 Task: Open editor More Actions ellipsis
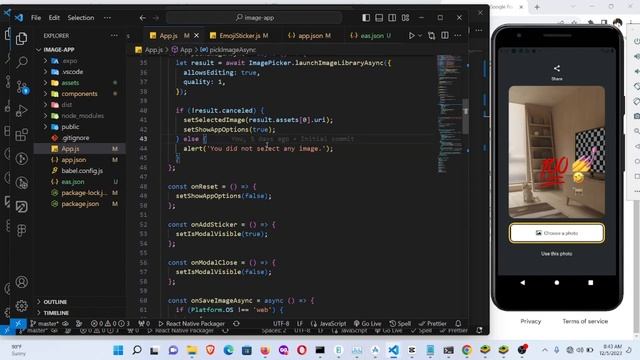pos(458,36)
